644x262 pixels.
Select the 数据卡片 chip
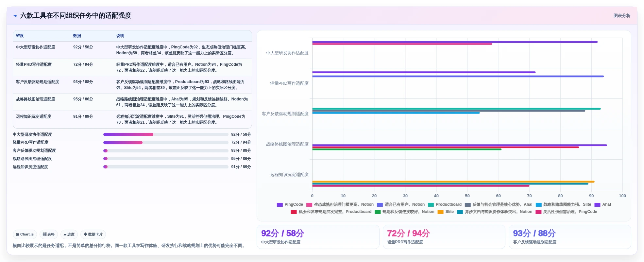[93, 234]
